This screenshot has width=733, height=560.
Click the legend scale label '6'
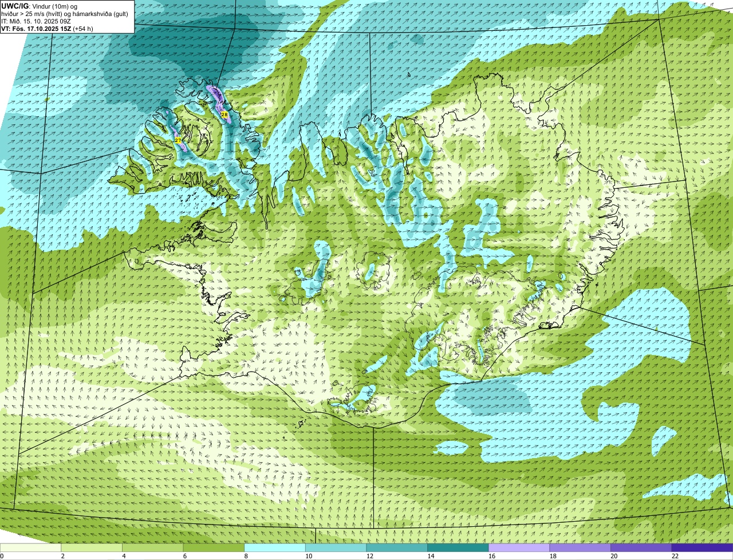coord(185,556)
